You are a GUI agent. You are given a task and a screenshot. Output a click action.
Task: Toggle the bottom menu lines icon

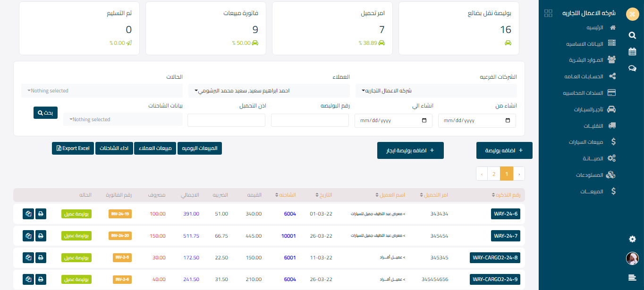(632, 278)
